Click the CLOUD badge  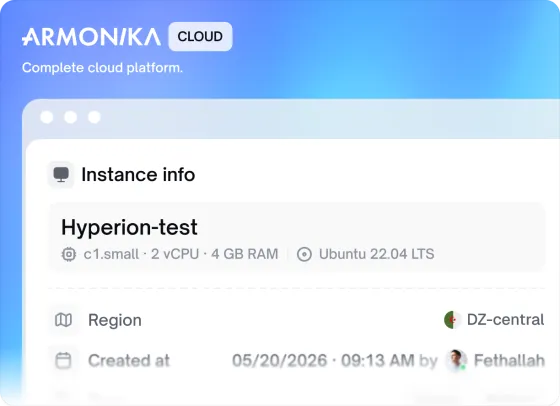(x=200, y=36)
